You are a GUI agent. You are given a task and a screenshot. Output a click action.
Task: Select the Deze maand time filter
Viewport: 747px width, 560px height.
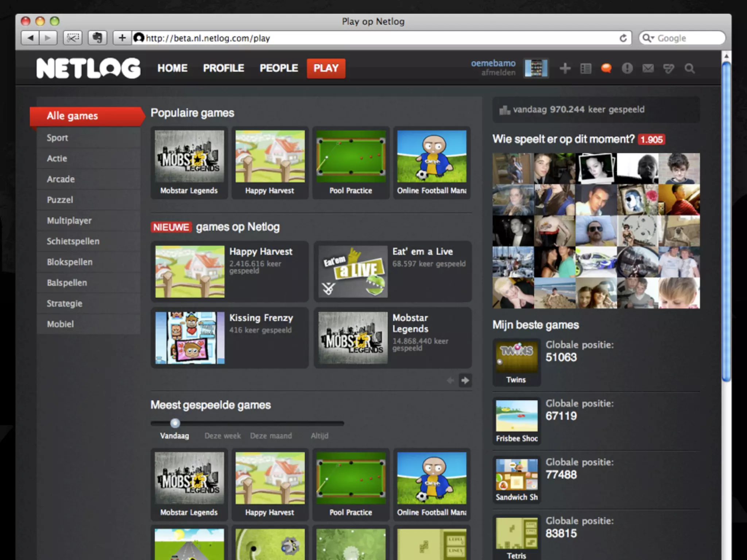pos(271,436)
